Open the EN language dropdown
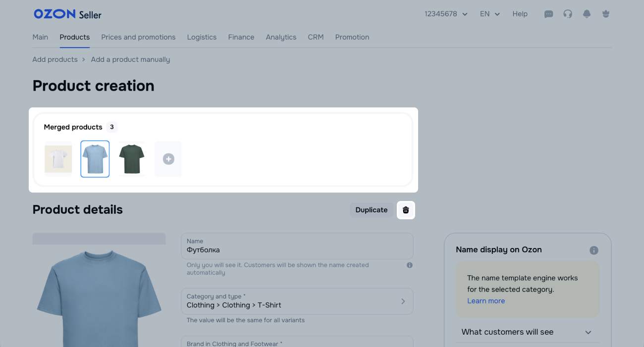The height and width of the screenshot is (347, 644). click(x=489, y=14)
